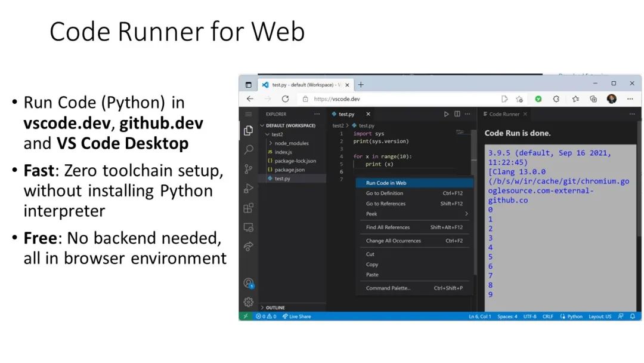Click the browser profile avatar
644x363 pixels.
coord(612,99)
